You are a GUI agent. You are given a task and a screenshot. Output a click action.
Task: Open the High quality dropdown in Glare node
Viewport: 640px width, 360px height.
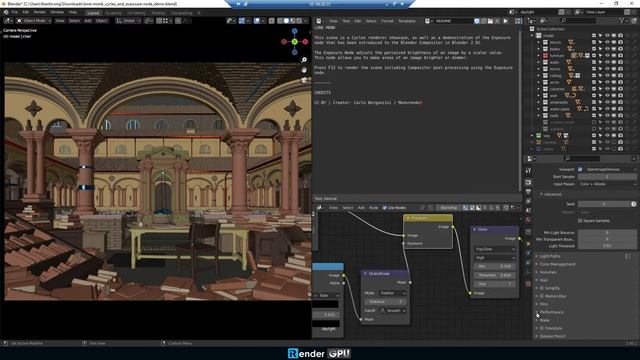point(494,258)
